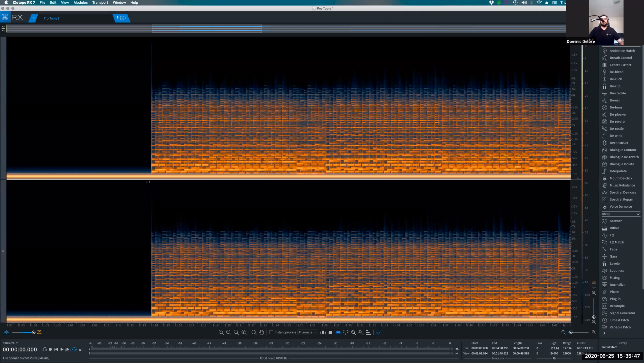Enable the time-frequency selection mode
This screenshot has width=644, height=363.
pos(338,332)
